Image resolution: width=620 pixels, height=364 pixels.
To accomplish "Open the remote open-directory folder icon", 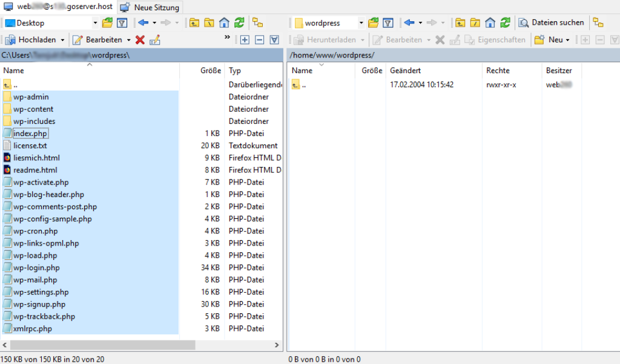I will [373, 23].
